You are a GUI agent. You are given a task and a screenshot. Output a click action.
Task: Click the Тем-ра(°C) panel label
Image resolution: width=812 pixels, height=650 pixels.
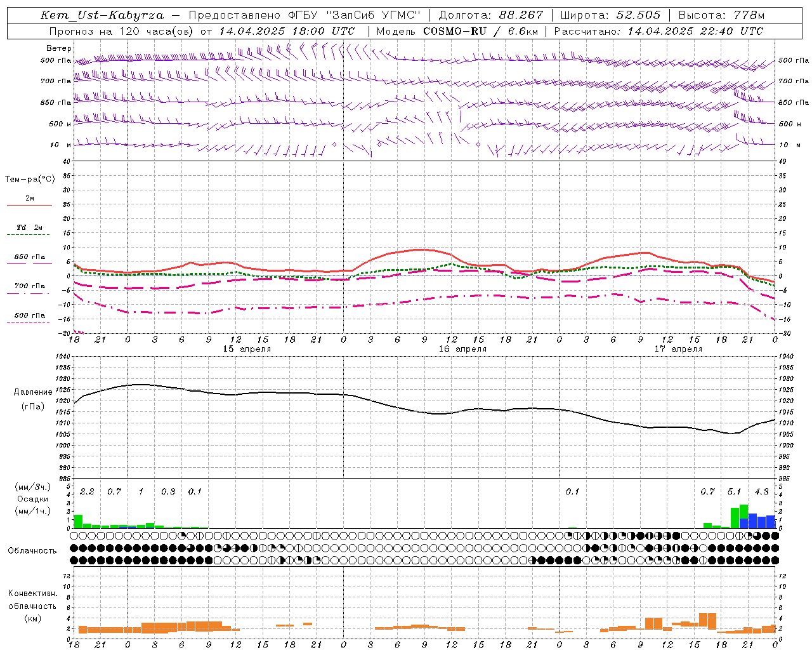click(x=30, y=180)
